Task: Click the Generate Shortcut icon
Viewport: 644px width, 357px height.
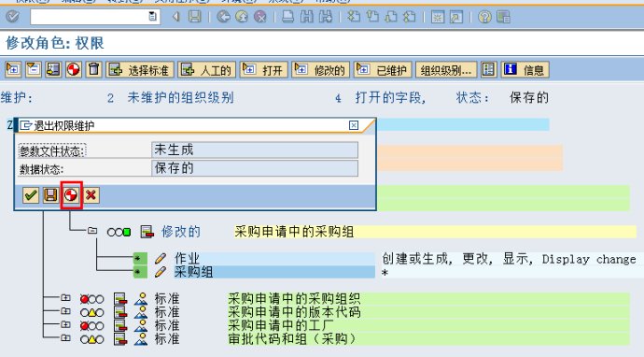Action: [456, 17]
